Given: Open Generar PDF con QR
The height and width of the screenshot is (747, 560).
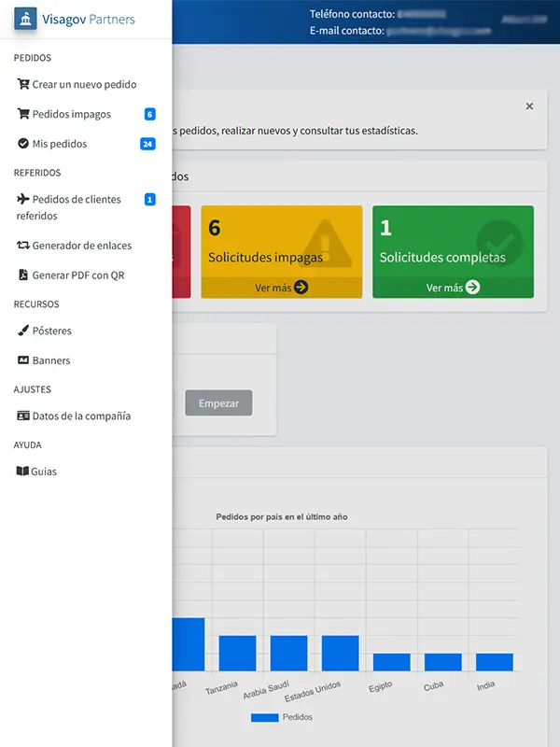Looking at the screenshot, I should (78, 275).
